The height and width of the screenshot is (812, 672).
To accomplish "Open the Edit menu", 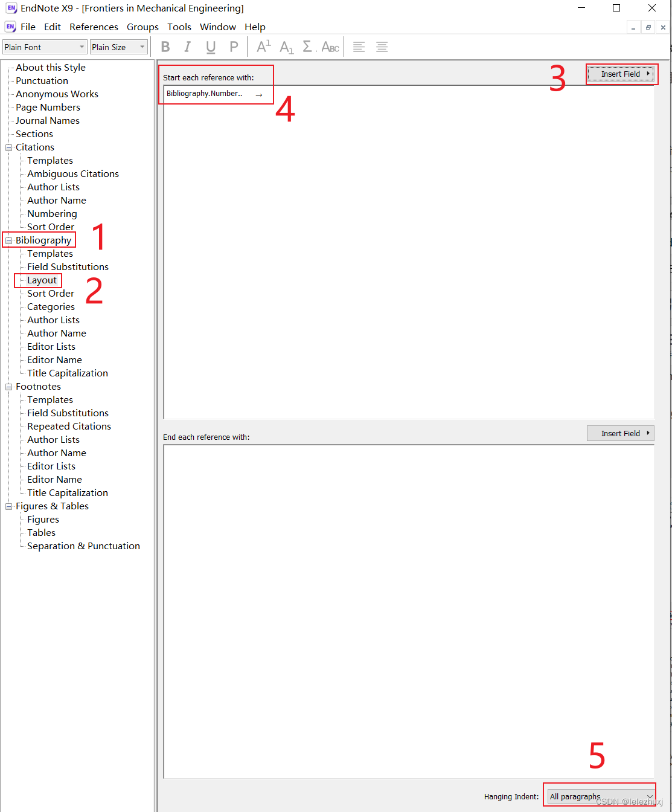I will pyautogui.click(x=53, y=27).
